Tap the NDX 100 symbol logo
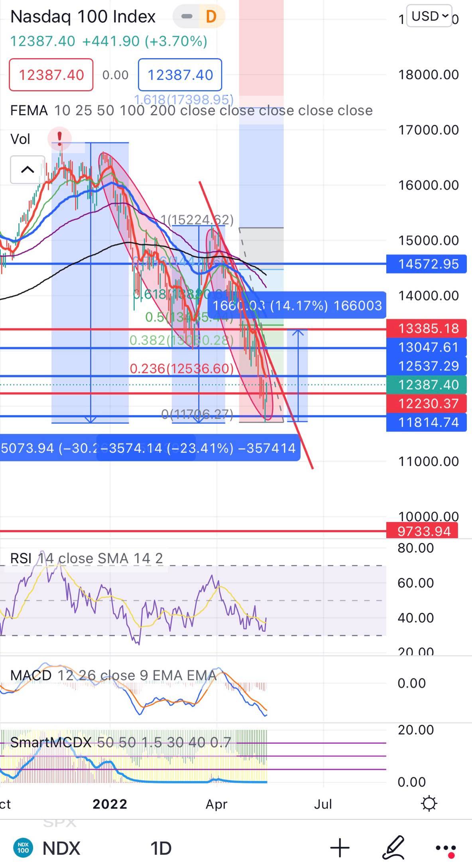Viewport: 472px width, 868px height. [x=23, y=848]
